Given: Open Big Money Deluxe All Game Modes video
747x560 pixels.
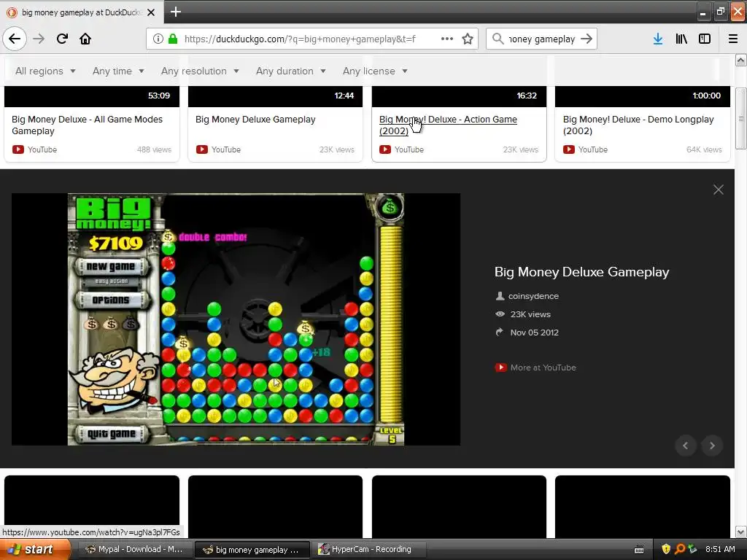Looking at the screenshot, I should (88, 125).
